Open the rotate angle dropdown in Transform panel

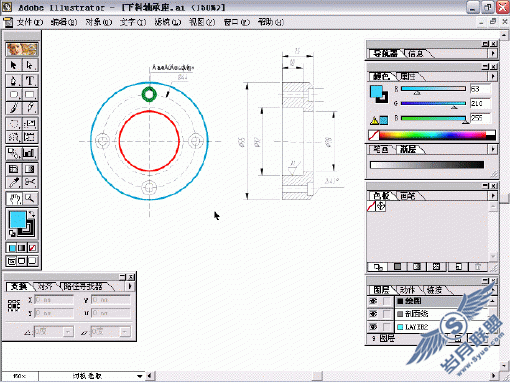point(68,331)
